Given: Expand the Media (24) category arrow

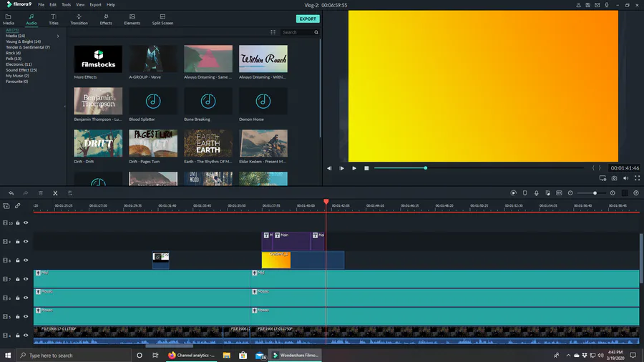Looking at the screenshot, I should click(58, 36).
